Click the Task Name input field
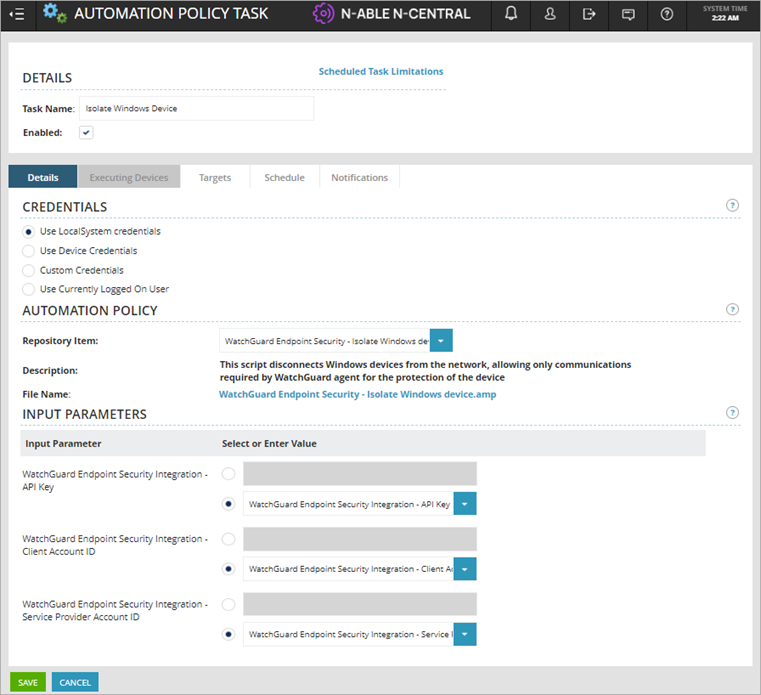This screenshot has width=761, height=695. pos(197,108)
